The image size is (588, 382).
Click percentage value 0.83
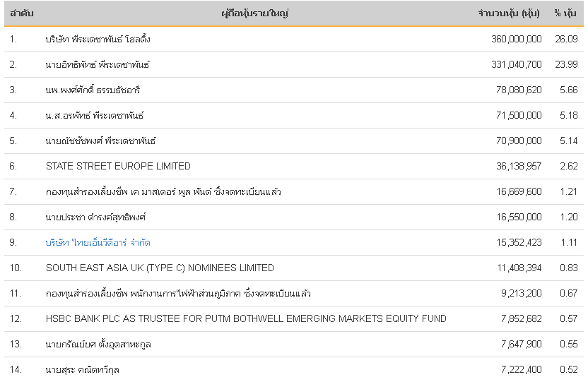click(568, 268)
